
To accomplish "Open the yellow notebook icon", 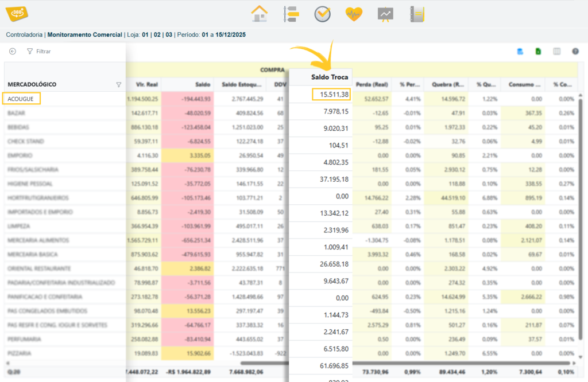I will click(x=416, y=14).
